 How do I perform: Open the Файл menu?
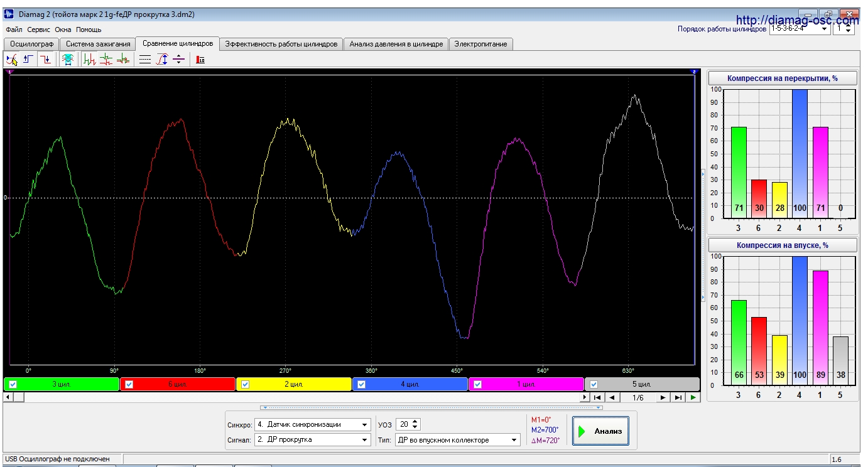click(x=14, y=30)
